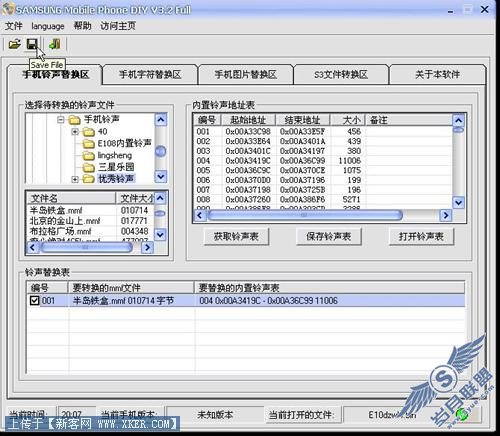
Task: Click file list scroll left arrow
Action: coord(33,247)
